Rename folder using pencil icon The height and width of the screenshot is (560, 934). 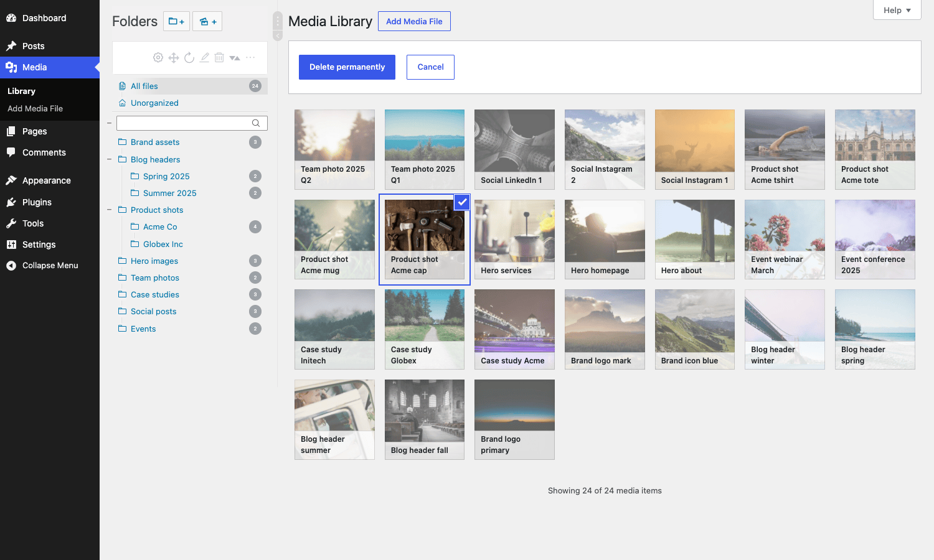pos(204,57)
